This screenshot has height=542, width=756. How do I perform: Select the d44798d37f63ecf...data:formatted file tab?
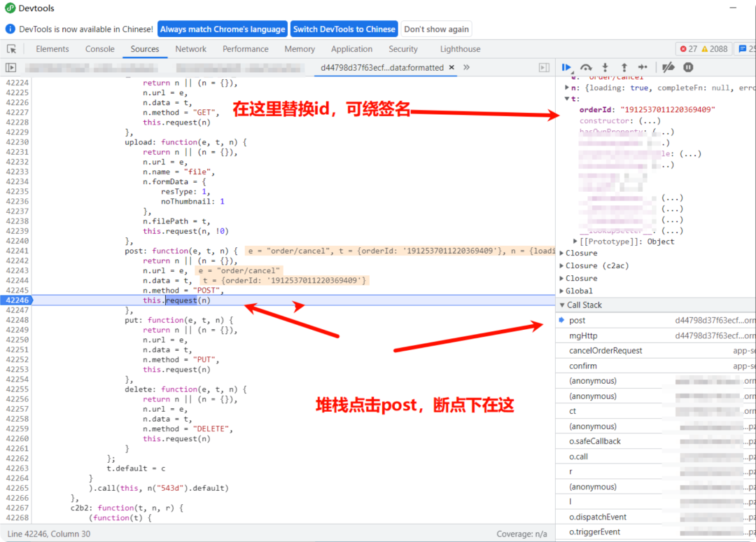pos(382,67)
